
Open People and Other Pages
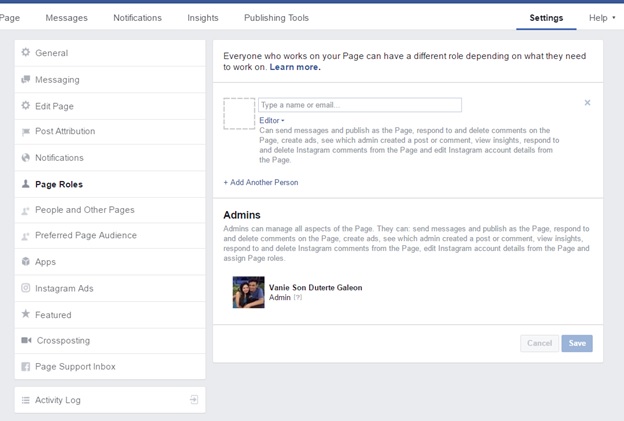coord(110,210)
